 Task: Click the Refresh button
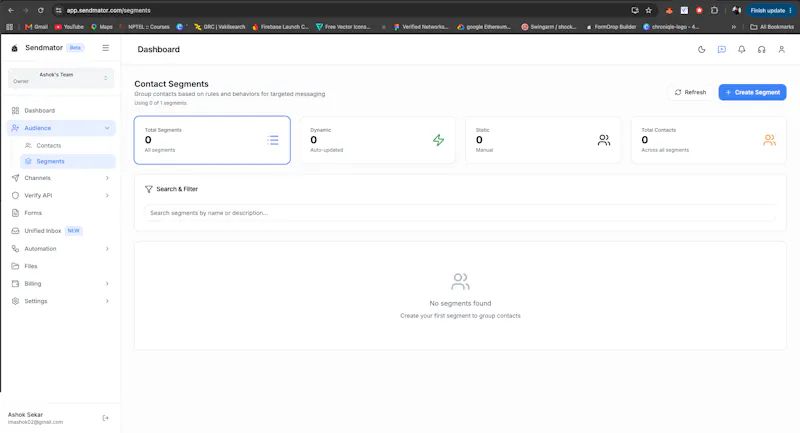[690, 92]
